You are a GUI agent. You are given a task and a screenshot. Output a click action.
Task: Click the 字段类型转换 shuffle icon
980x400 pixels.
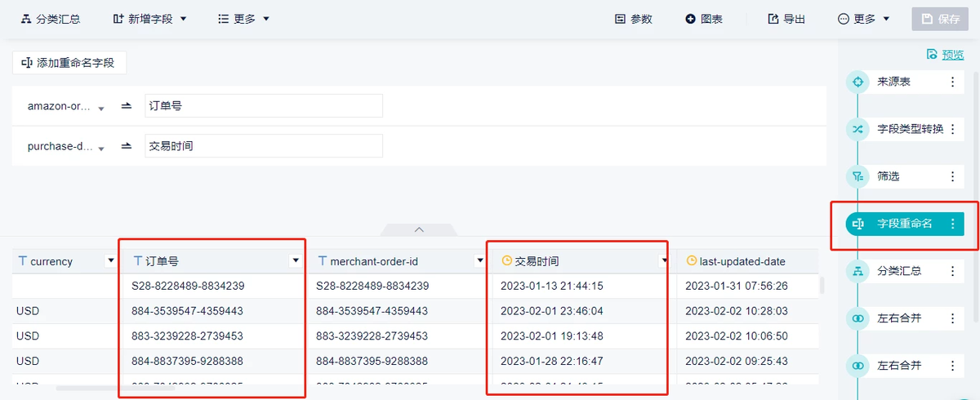[x=857, y=129]
